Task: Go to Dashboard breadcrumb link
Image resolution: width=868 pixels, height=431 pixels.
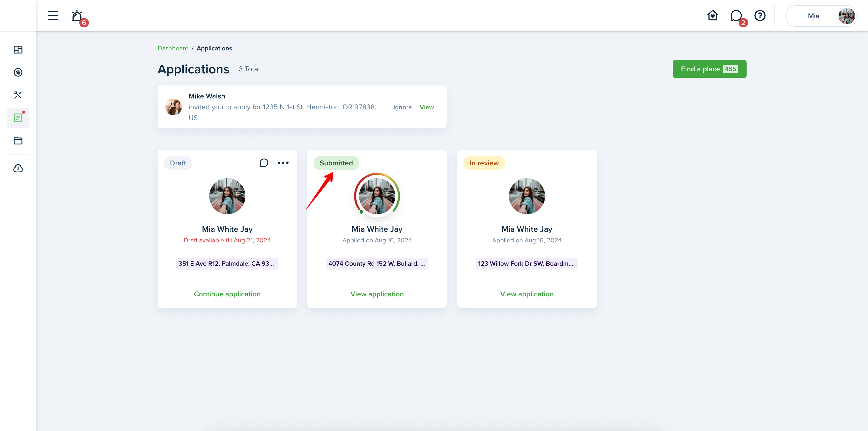Action: click(x=173, y=48)
